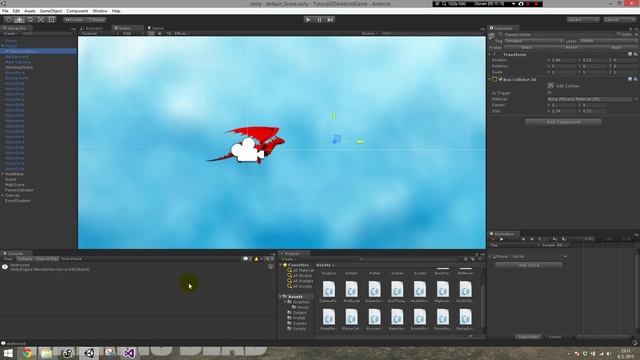Collapse the Assets folder tree in Project
The image size is (640, 360).
point(281,296)
